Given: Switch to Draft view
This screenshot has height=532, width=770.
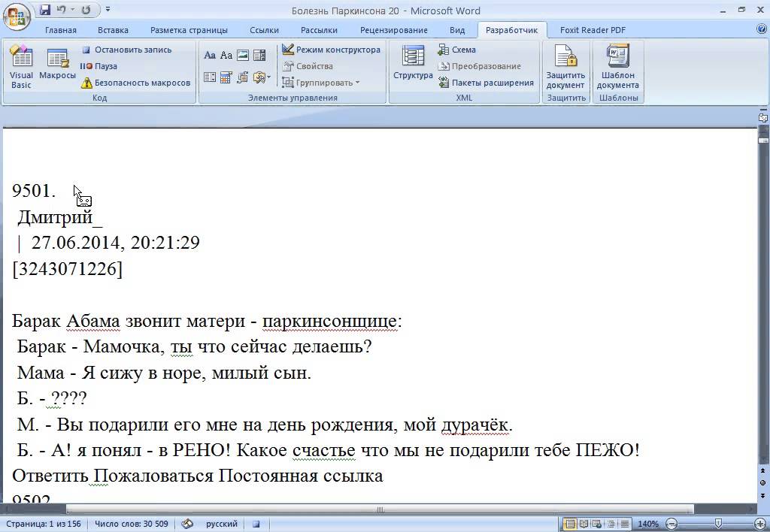Looking at the screenshot, I should pyautogui.click(x=624, y=524).
